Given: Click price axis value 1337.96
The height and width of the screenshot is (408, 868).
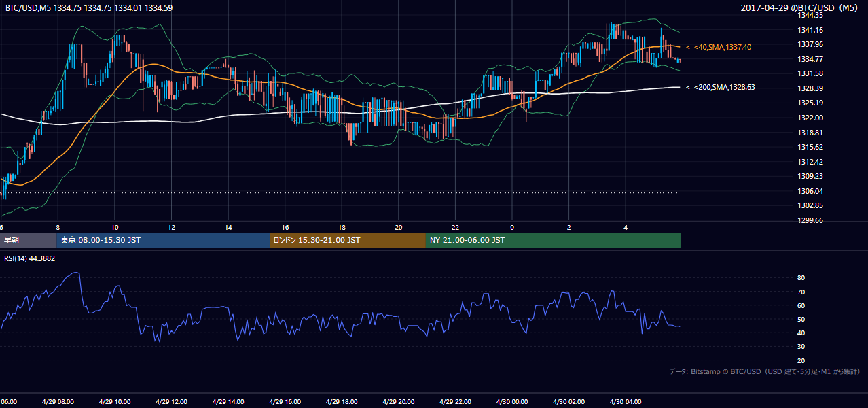Looking at the screenshot, I should (x=811, y=44).
